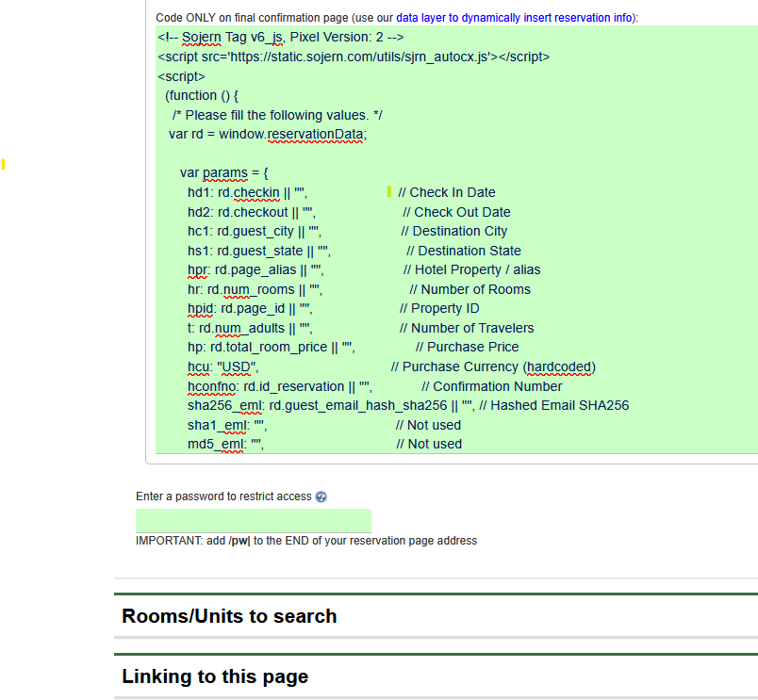
Task: Click the Property ID comment
Action: click(438, 308)
